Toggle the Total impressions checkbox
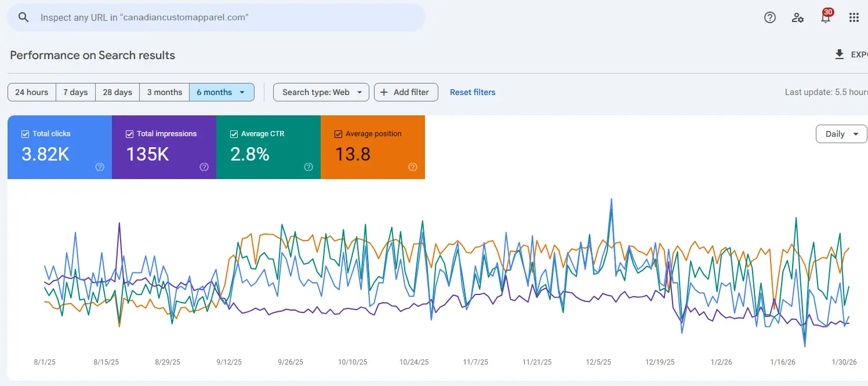Screen dimensions: 868x386 (x=129, y=134)
